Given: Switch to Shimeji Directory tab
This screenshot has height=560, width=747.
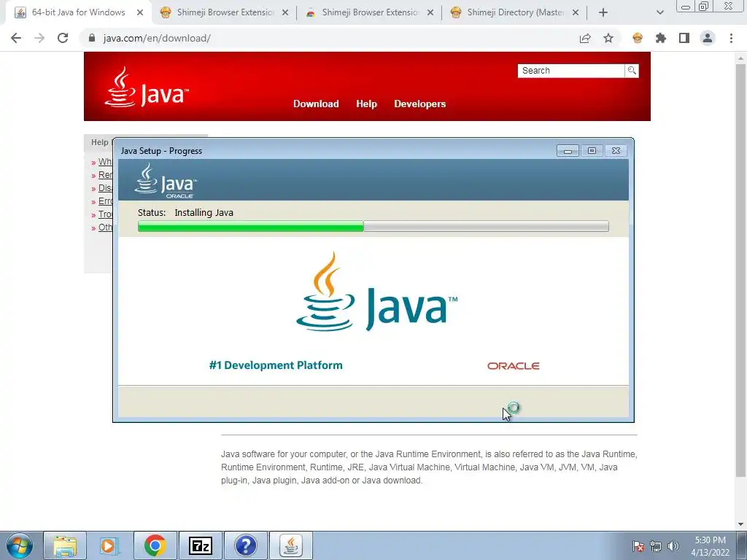Looking at the screenshot, I should (x=514, y=12).
